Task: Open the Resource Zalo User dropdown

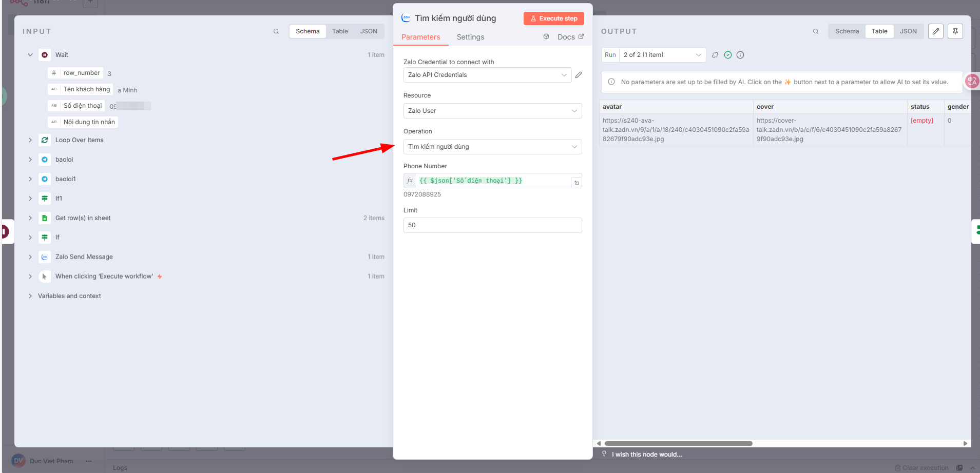Action: pyautogui.click(x=492, y=111)
